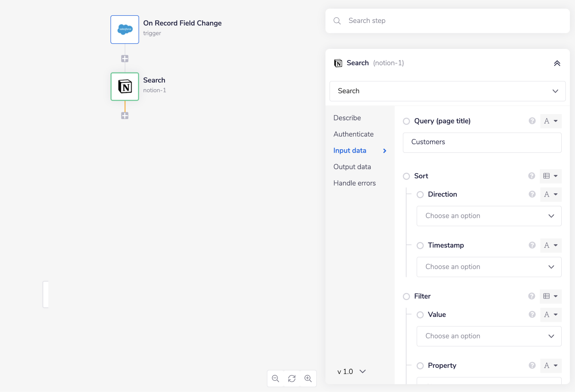Click the Salesforce trigger step icon
Screen dimensions: 575x392
(x=125, y=30)
